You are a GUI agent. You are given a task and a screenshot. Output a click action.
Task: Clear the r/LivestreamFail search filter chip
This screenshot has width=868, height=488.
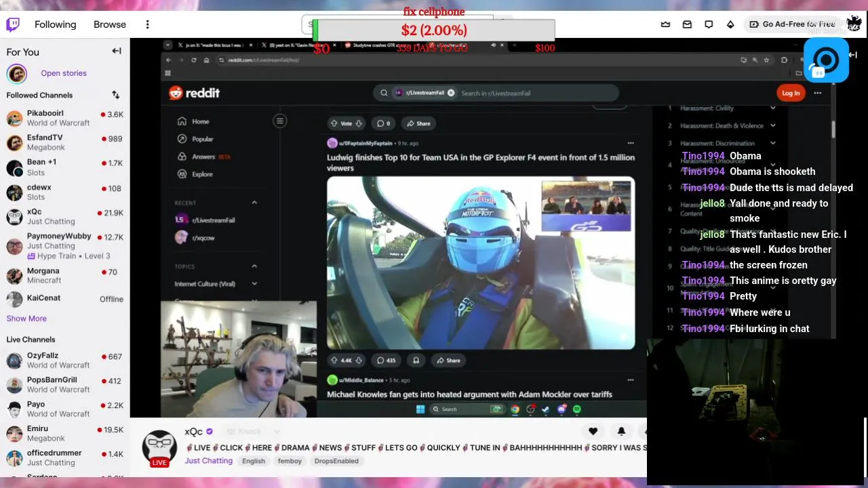click(450, 93)
